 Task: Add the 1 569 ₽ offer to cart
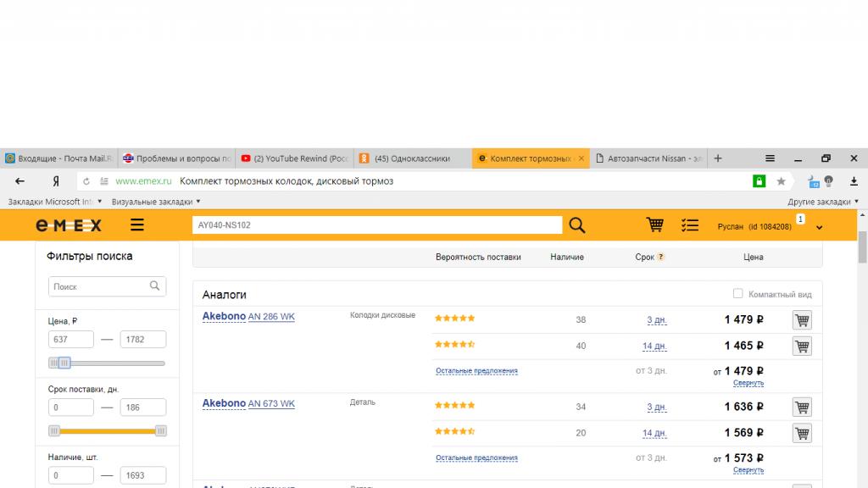coord(802,433)
